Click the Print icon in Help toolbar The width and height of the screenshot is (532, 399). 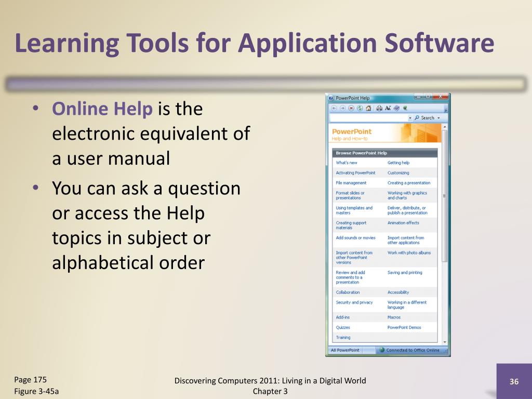point(379,108)
